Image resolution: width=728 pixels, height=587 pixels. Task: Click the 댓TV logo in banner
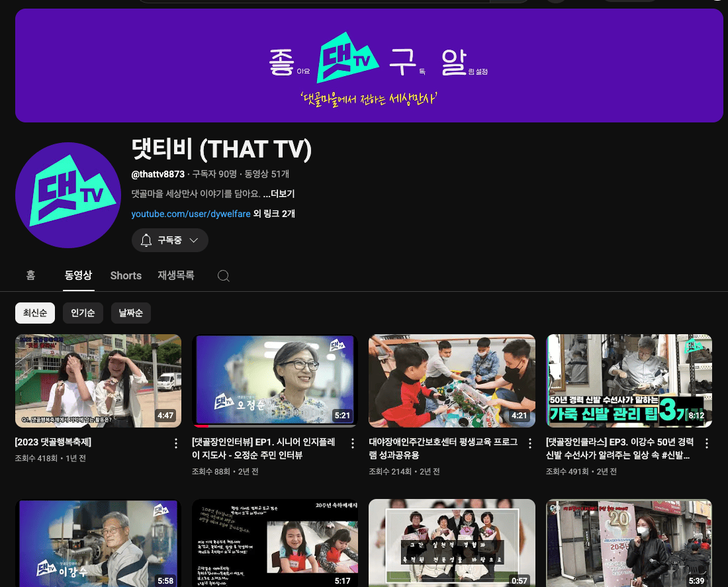pos(347,57)
